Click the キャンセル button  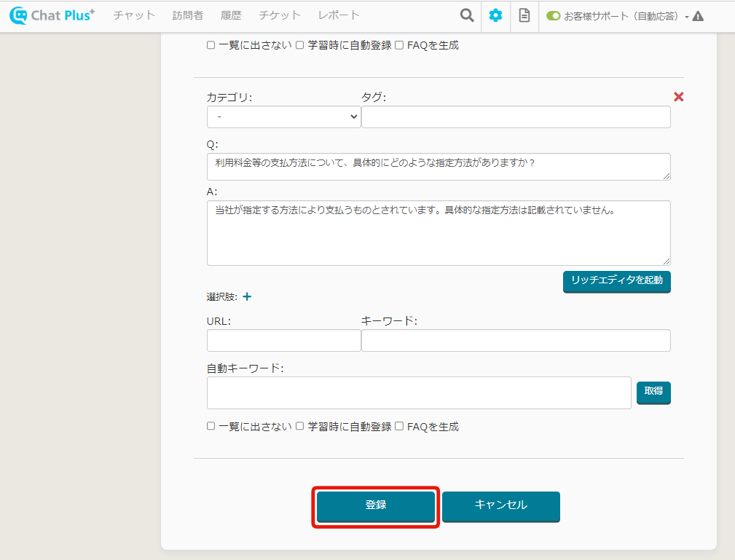(x=500, y=505)
